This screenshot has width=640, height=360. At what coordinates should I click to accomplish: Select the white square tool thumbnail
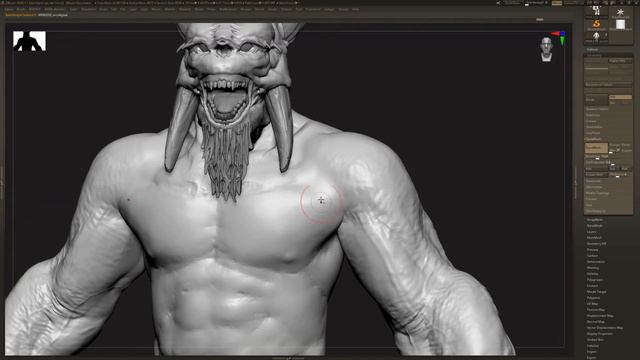click(x=620, y=24)
